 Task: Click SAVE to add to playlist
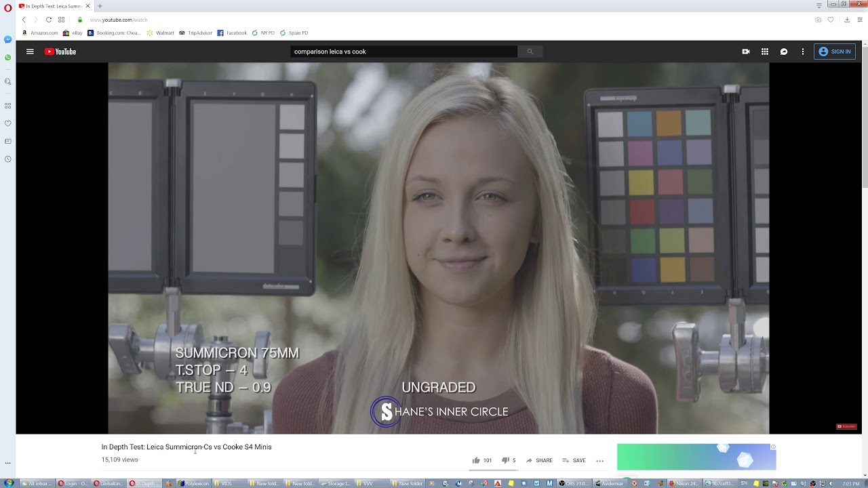click(574, 461)
